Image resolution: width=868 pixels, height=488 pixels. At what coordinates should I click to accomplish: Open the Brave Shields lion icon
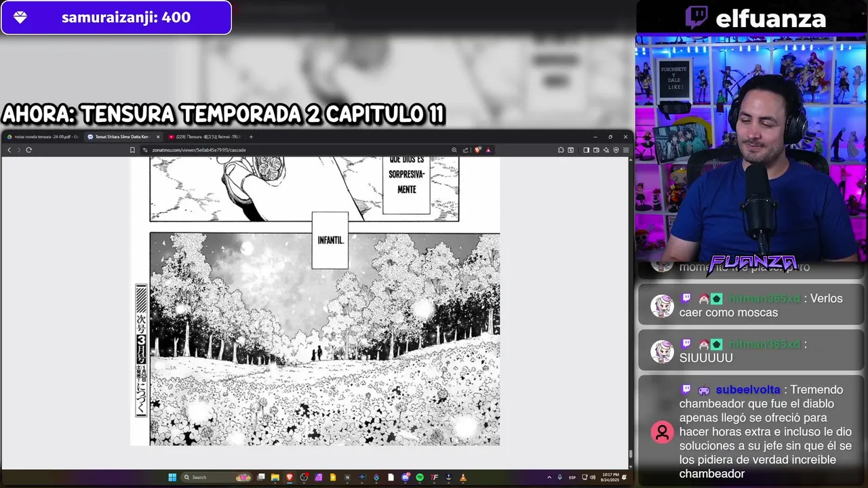(477, 150)
